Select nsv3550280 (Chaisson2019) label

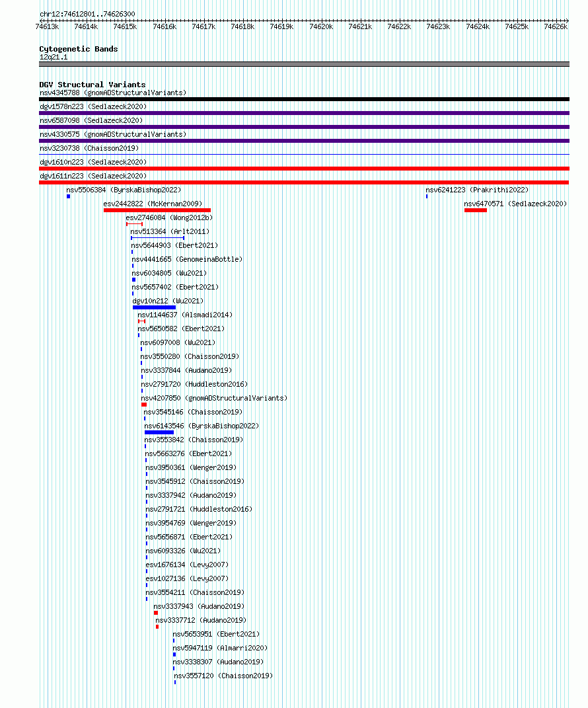pyautogui.click(x=190, y=357)
